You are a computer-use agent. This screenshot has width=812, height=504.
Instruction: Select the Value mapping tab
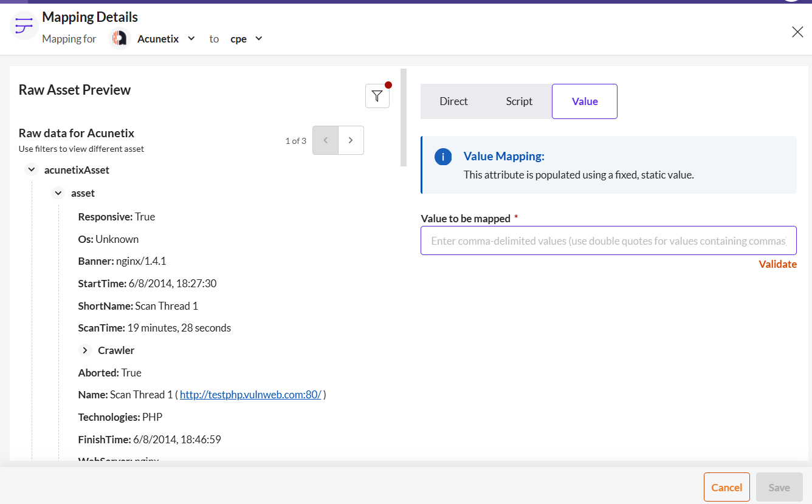(x=585, y=101)
